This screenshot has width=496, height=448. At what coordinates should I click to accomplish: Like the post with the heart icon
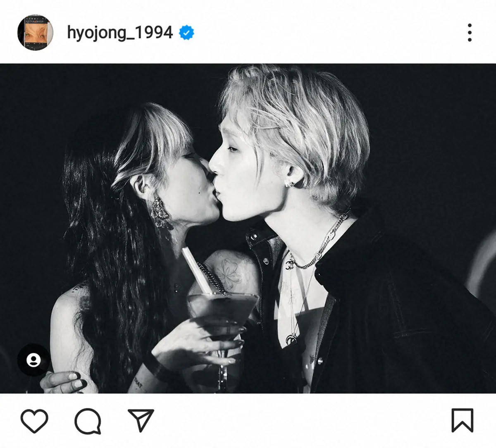click(35, 421)
